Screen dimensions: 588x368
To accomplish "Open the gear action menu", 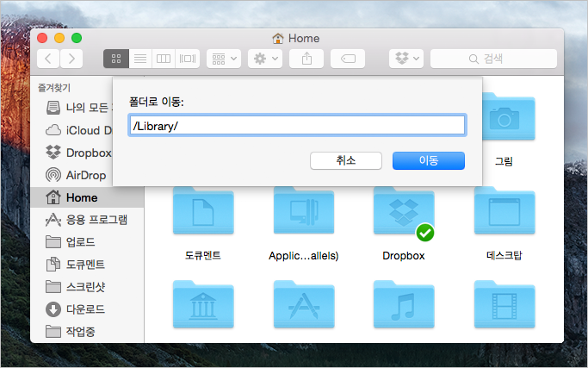I will click(265, 59).
